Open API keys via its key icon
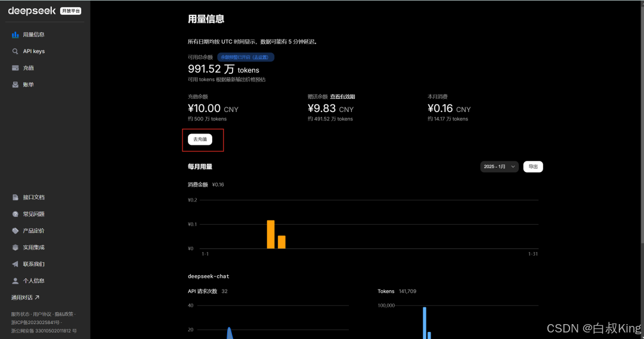The width and height of the screenshot is (644, 339). pyautogui.click(x=15, y=51)
